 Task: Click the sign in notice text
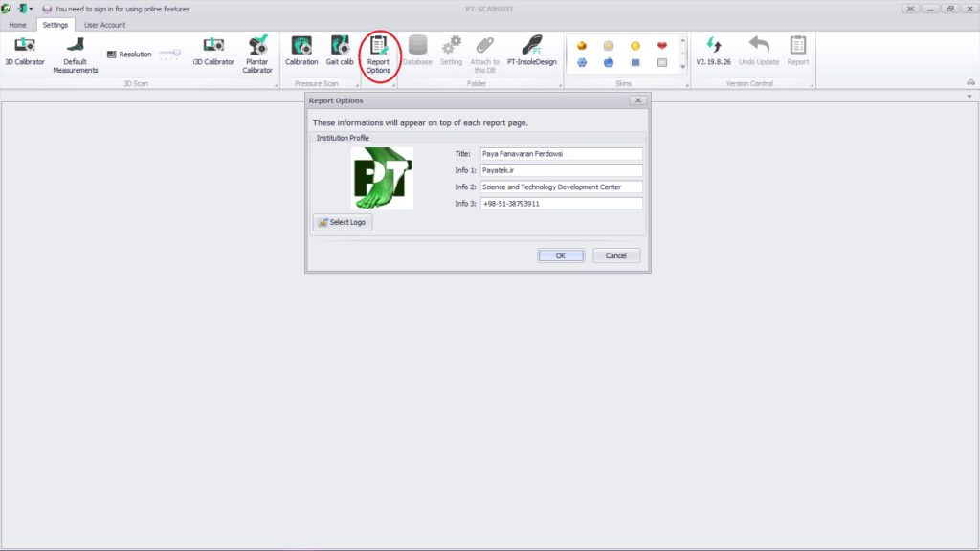tap(122, 9)
